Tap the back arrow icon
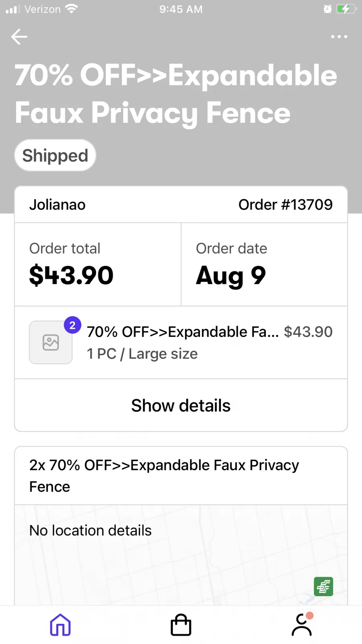Screen dimensions: 362x644 (19, 37)
